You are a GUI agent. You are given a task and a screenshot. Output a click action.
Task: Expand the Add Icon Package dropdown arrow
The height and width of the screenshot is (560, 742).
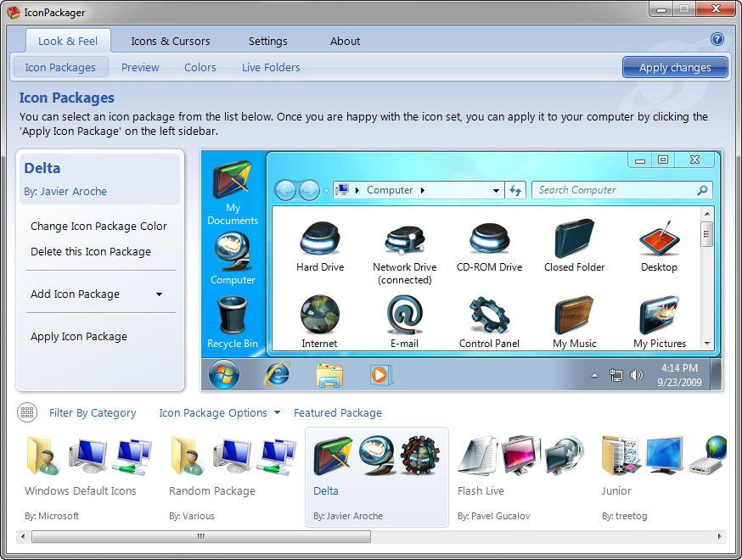(x=159, y=294)
